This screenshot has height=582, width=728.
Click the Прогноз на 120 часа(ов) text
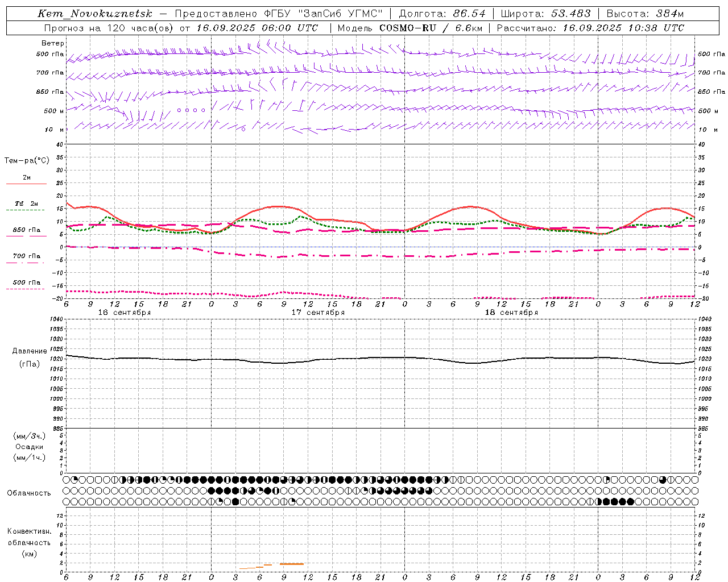point(109,28)
